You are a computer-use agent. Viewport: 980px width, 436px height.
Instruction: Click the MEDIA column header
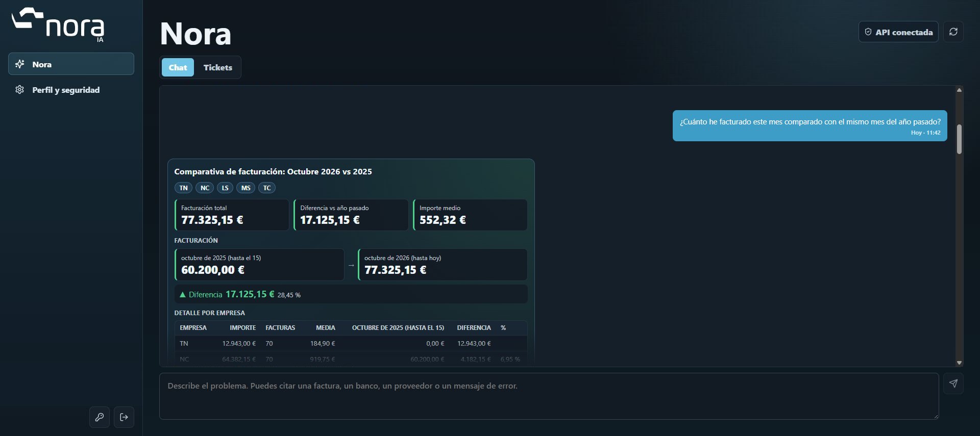click(326, 328)
